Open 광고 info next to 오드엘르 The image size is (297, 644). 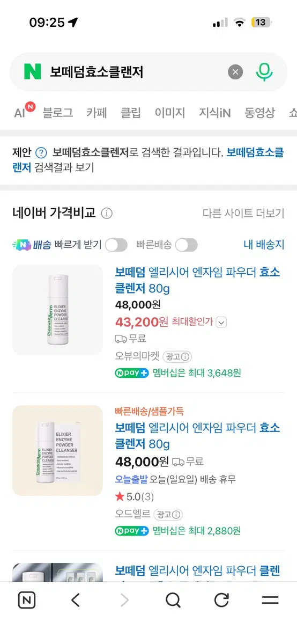168,515
